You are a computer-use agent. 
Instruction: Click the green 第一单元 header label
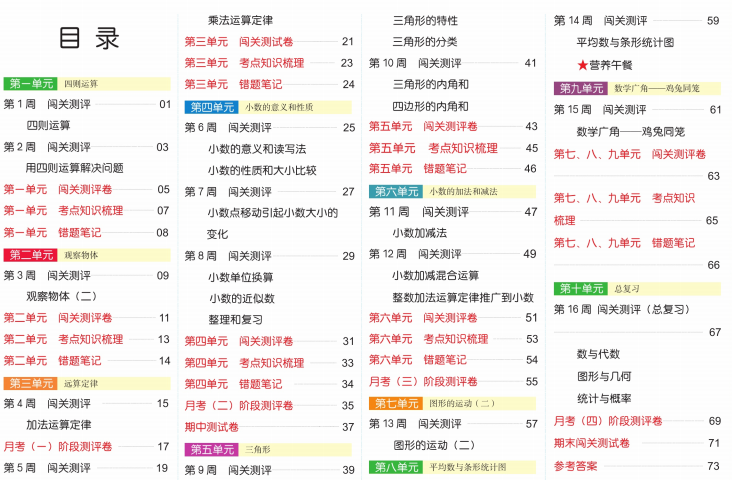tap(29, 84)
